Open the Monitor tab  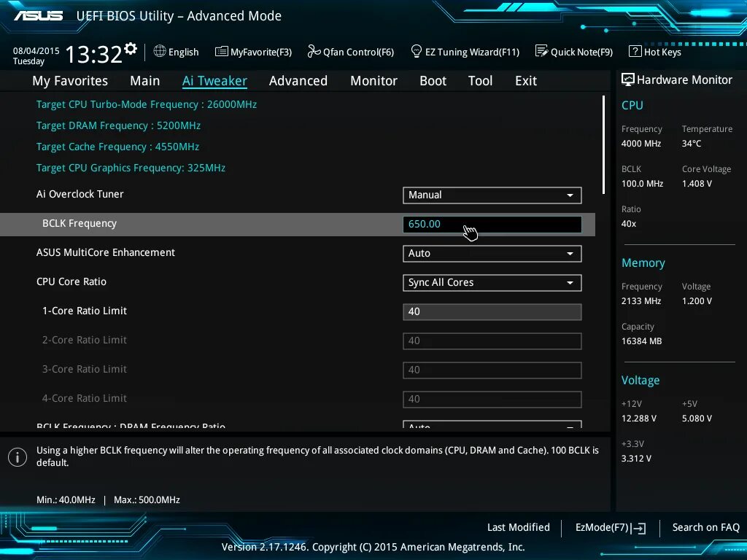coord(373,81)
